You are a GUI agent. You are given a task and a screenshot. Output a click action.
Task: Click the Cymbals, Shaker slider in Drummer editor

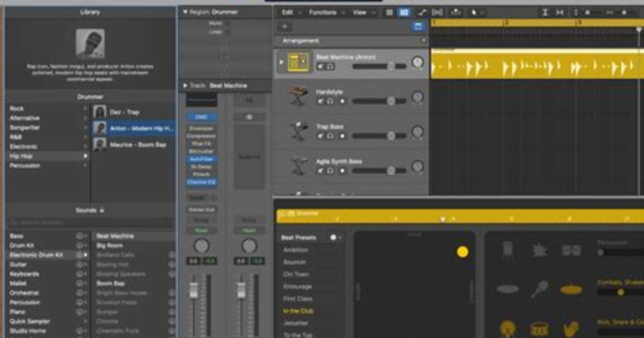620,292
